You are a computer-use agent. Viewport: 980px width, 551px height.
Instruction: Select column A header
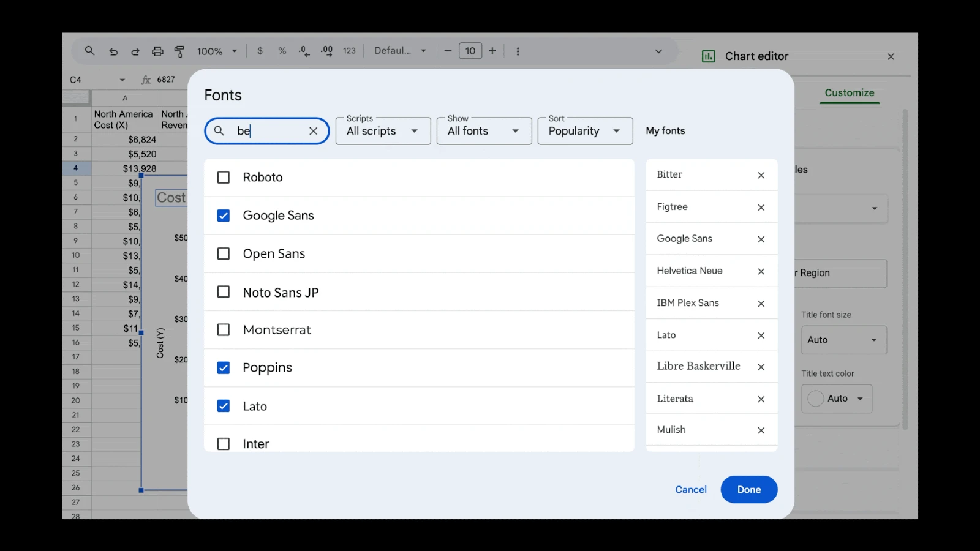[125, 98]
